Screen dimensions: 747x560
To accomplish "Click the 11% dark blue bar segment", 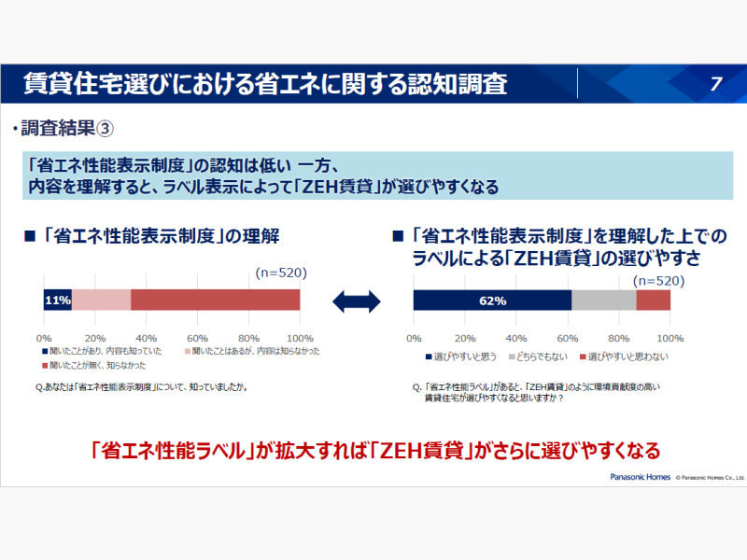I will click(x=57, y=300).
